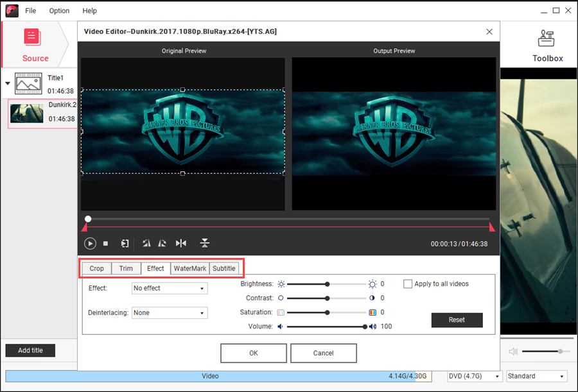Select the Dunkirk video thumbnail in list
The height and width of the screenshot is (392, 578).
(26, 113)
